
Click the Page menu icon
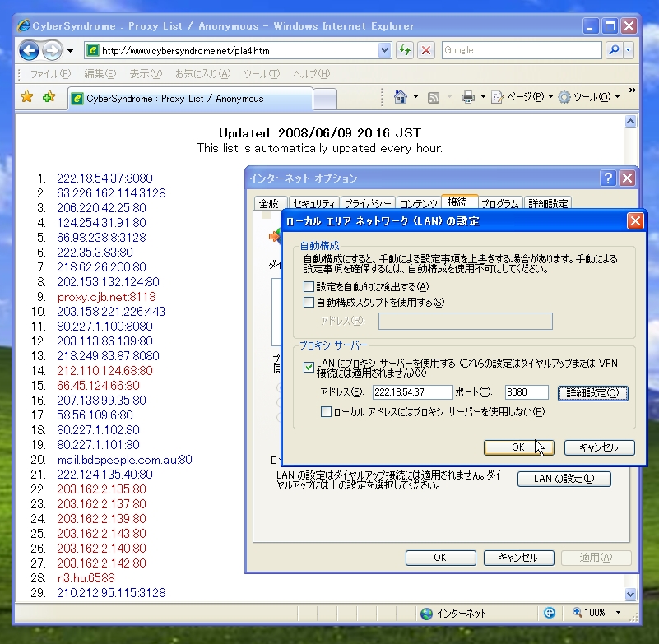tap(498, 97)
